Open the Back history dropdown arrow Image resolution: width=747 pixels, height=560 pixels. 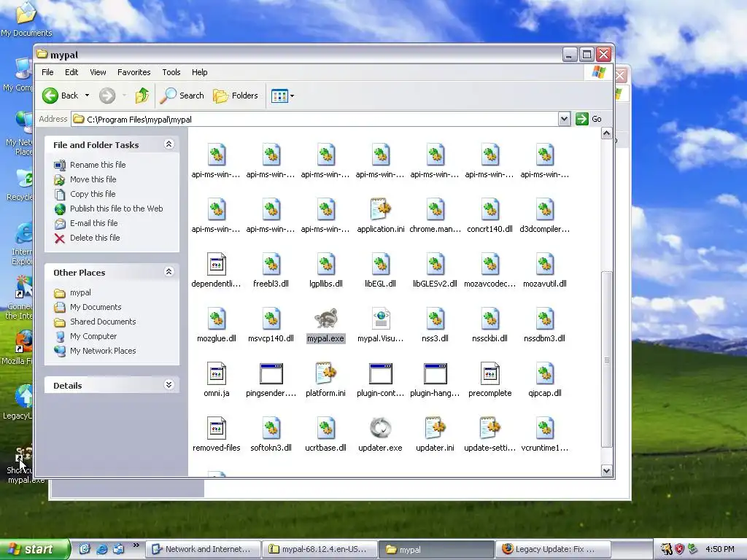88,96
